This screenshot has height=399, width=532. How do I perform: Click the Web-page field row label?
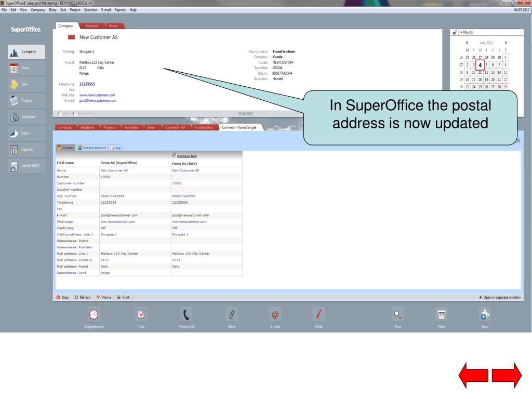tap(65, 221)
